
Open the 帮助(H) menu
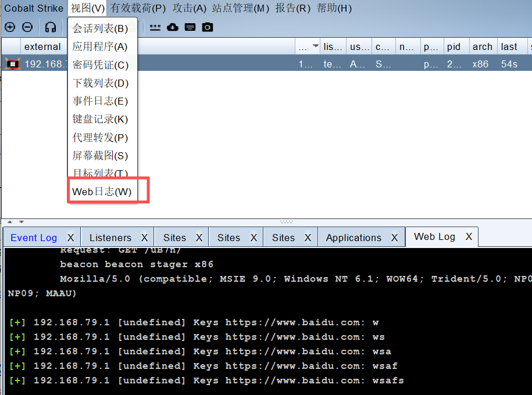pyautogui.click(x=334, y=8)
